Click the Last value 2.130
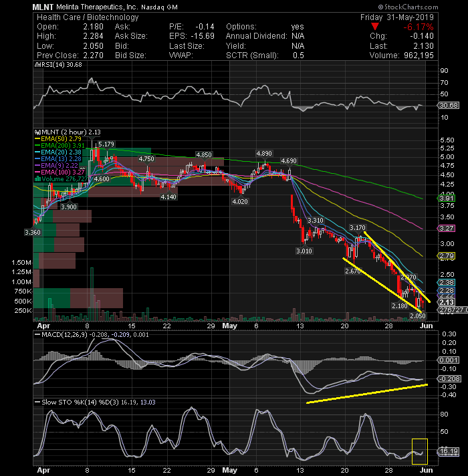Image resolution: width=468 pixels, height=476 pixels. 423,46
